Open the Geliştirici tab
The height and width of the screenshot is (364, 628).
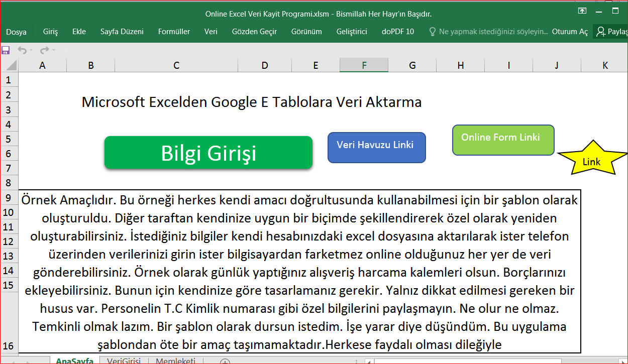coord(352,32)
